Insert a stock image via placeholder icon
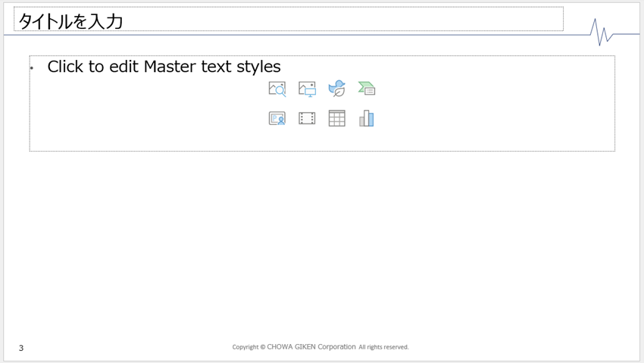644x363 pixels. [x=277, y=89]
